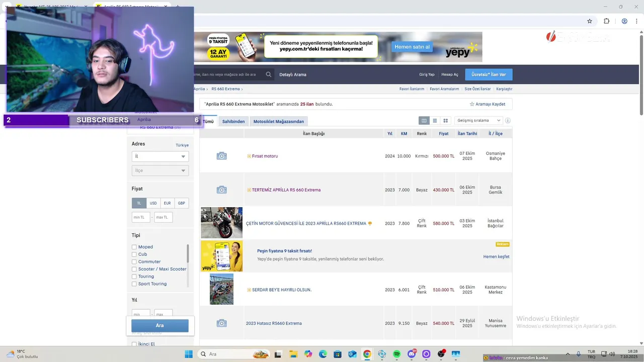Check the Sport Touring checkbox
This screenshot has height=362, width=644.
[134, 284]
